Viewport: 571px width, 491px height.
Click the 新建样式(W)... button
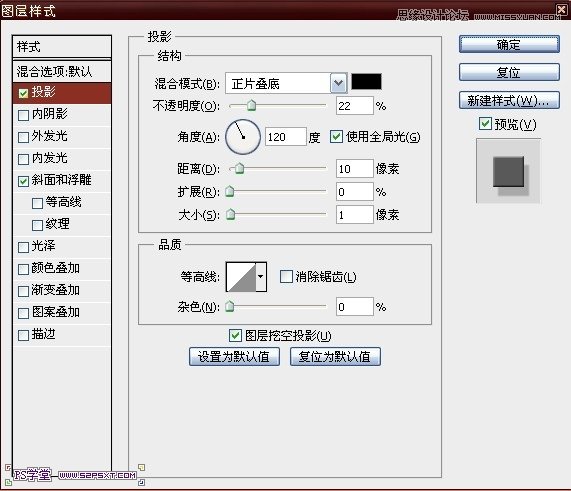(x=509, y=100)
